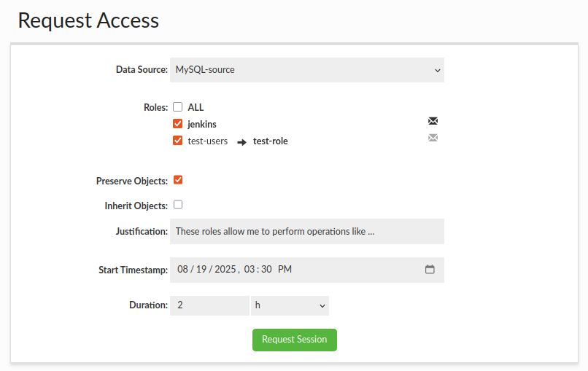Uncheck the jenkins role checkbox
588x371 pixels.
[x=178, y=124]
